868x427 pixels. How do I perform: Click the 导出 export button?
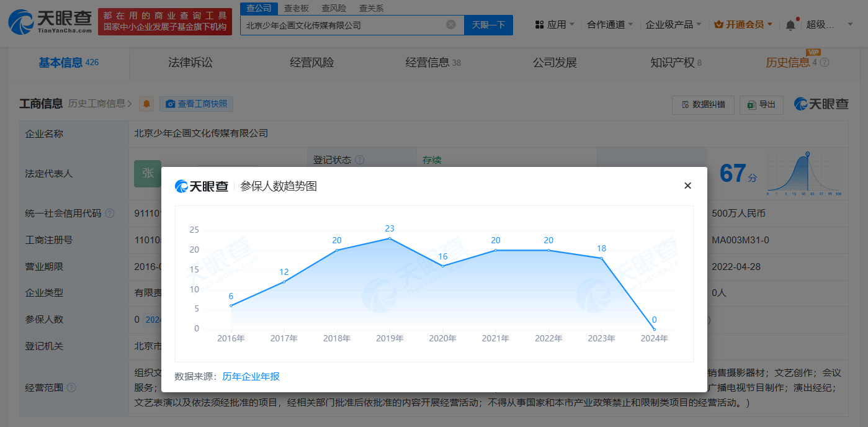click(x=761, y=104)
